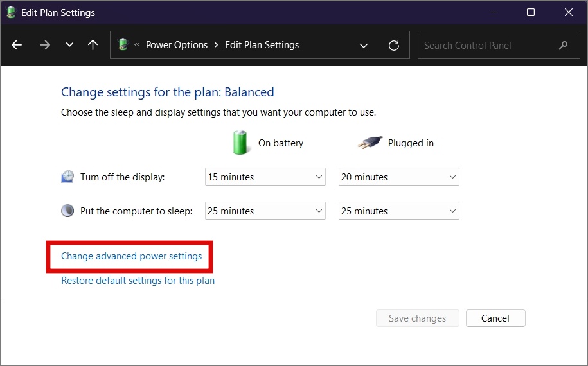The height and width of the screenshot is (366, 588).
Task: Open Plugged in sleep timeout dropdown
Action: click(x=398, y=211)
